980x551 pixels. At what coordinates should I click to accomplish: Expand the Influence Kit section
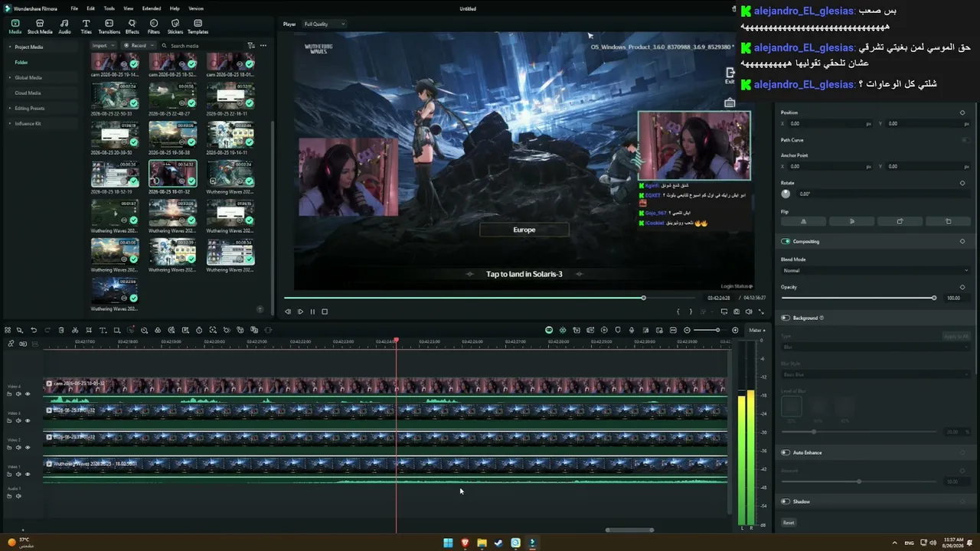point(11,124)
